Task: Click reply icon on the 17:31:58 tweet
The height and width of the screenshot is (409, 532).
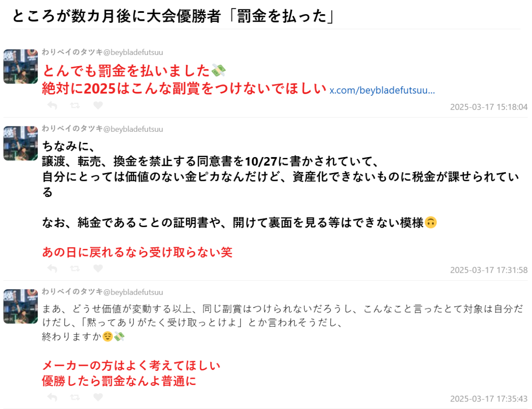Action: point(52,269)
